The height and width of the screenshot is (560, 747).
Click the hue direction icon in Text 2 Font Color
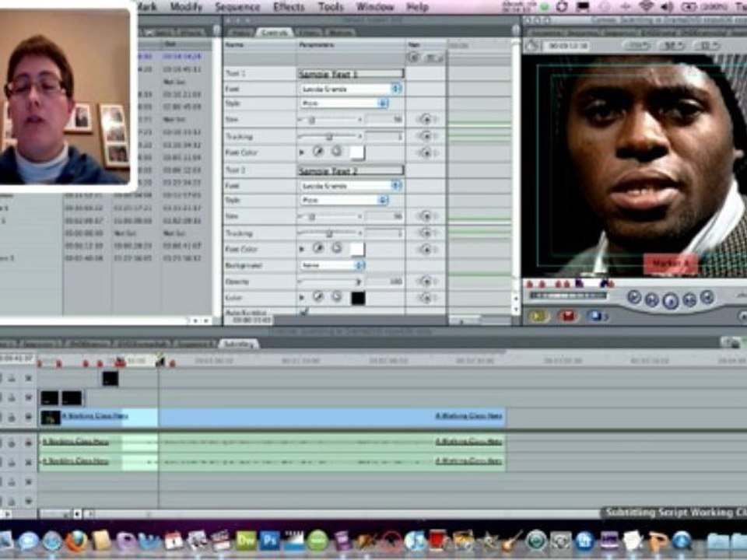coord(336,248)
